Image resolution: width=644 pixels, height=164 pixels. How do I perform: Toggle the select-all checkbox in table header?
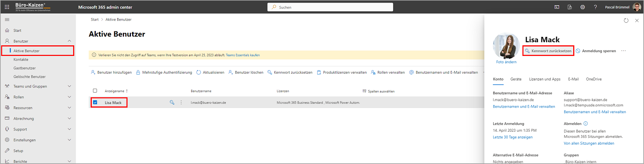[x=95, y=91]
